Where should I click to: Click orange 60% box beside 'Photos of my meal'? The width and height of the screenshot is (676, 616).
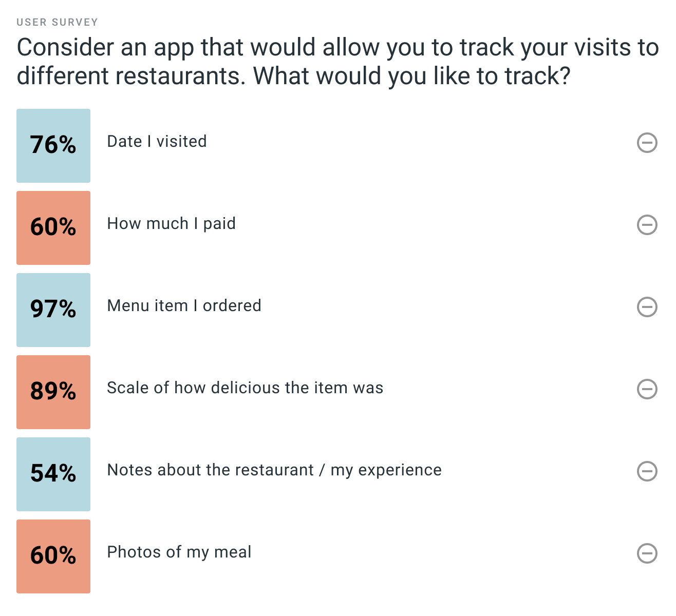53,556
